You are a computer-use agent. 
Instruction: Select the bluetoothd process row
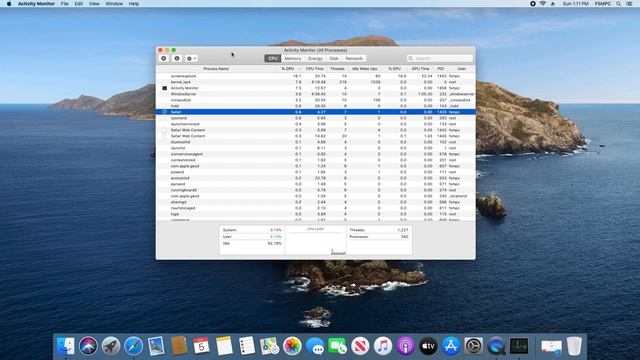pos(316,142)
